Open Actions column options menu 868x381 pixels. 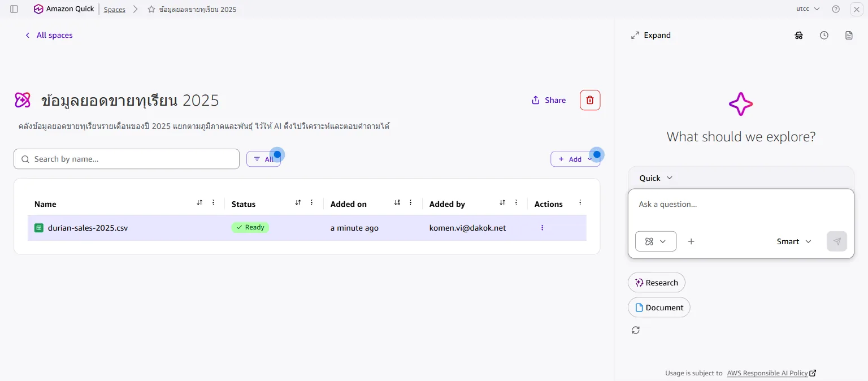(580, 203)
